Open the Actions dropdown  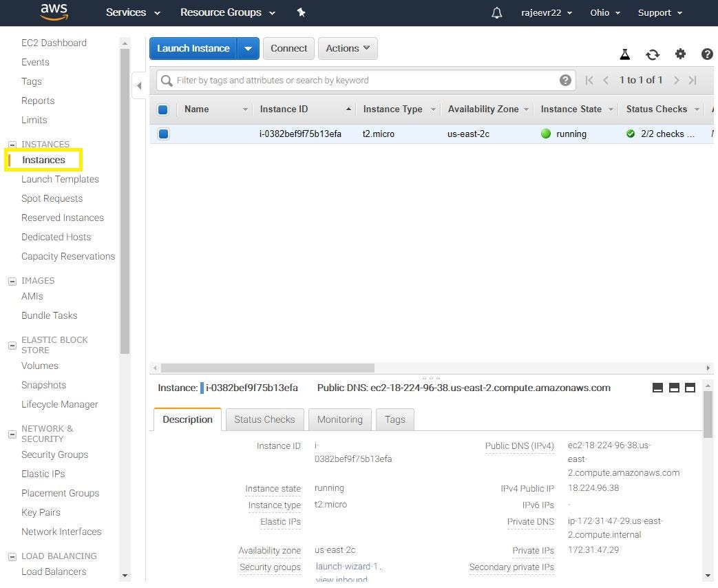347,48
